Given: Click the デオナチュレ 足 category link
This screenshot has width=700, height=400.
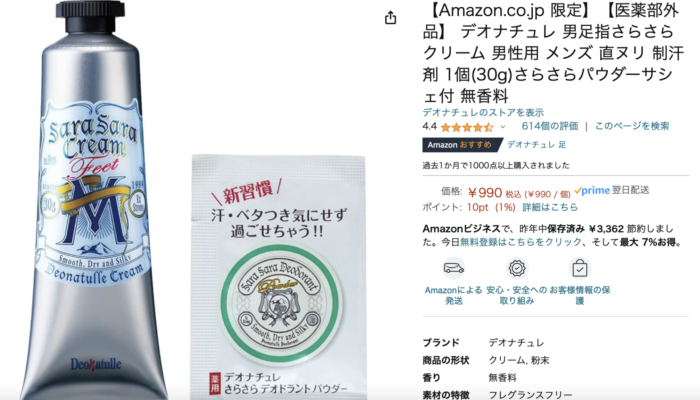Looking at the screenshot, I should tap(537, 145).
